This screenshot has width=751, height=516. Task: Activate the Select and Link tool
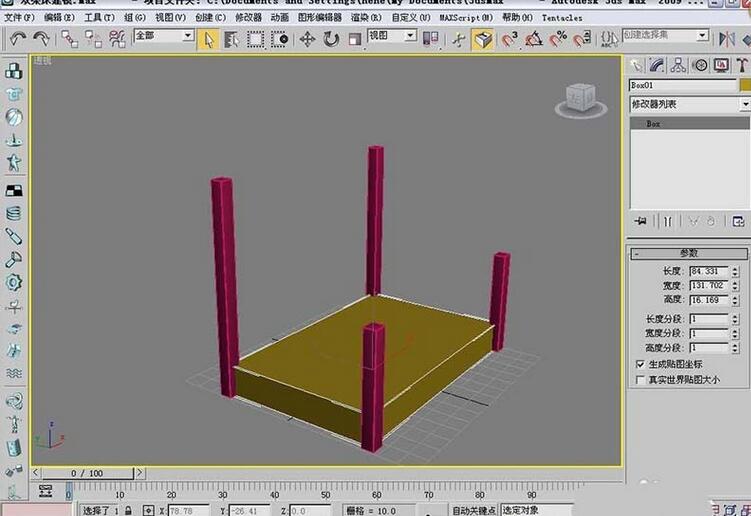click(69, 39)
